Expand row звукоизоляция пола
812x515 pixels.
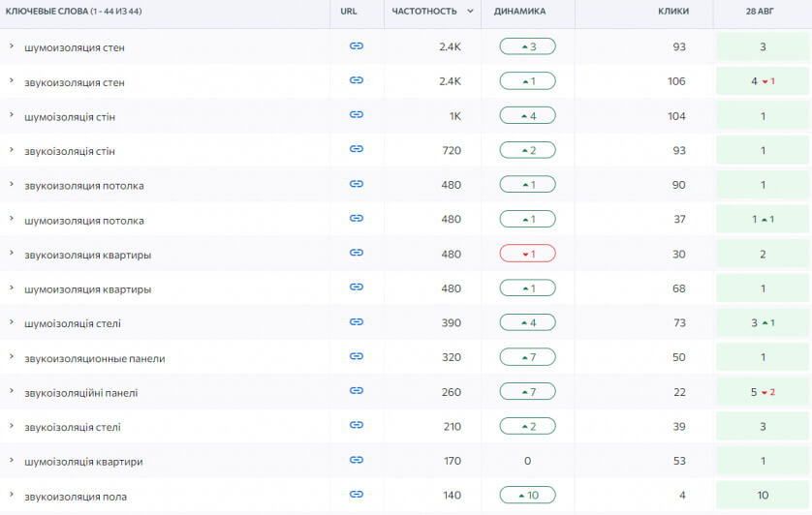11,495
